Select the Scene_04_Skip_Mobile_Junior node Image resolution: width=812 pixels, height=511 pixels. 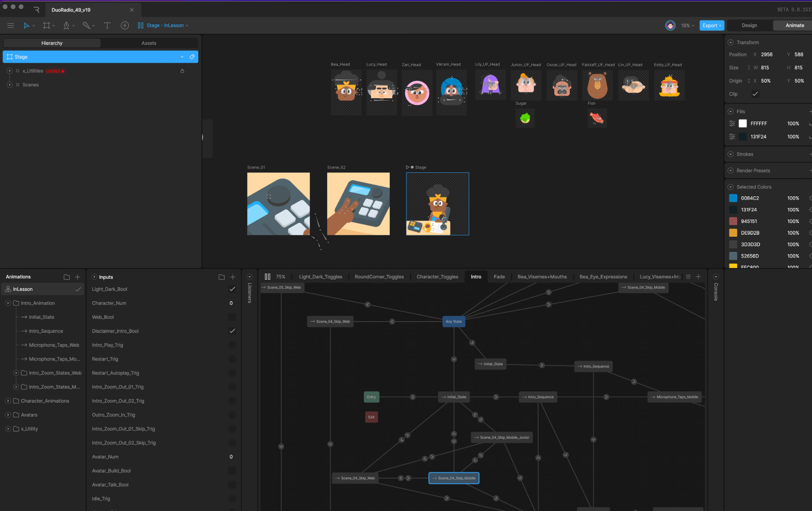point(501,438)
